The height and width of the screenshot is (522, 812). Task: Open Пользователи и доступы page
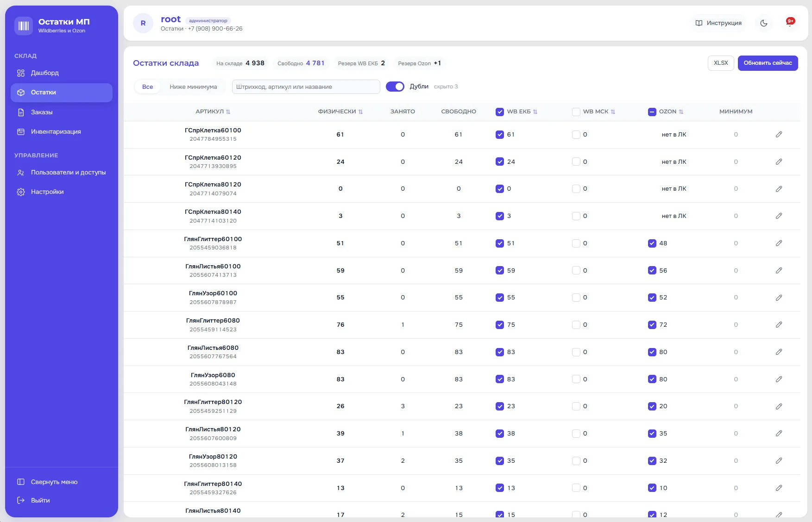coord(62,173)
